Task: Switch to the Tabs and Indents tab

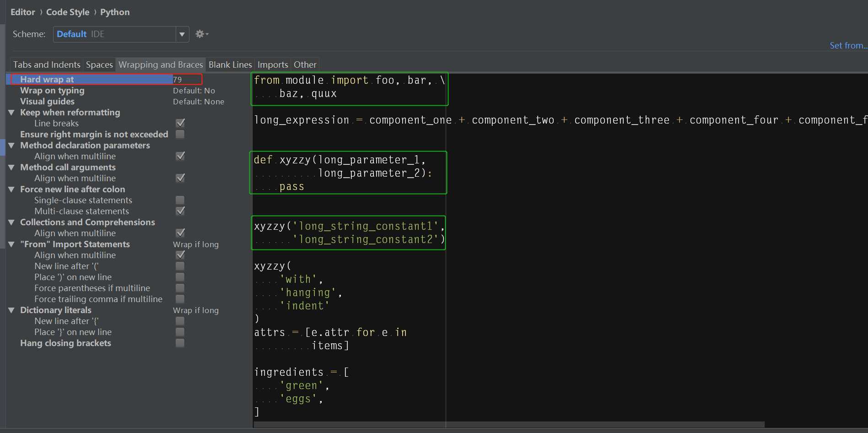Action: pyautogui.click(x=46, y=65)
